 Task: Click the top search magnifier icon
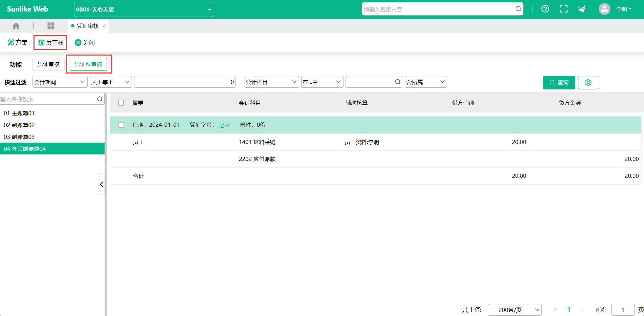pos(518,9)
